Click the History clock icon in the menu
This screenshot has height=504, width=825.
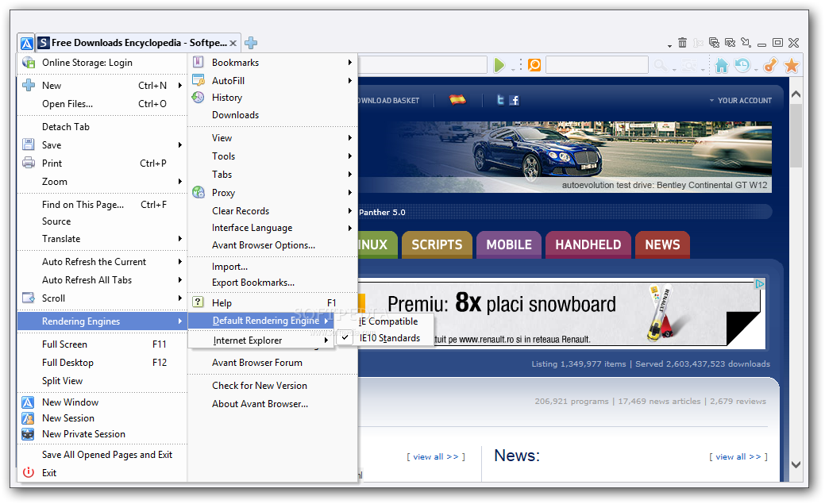point(198,98)
